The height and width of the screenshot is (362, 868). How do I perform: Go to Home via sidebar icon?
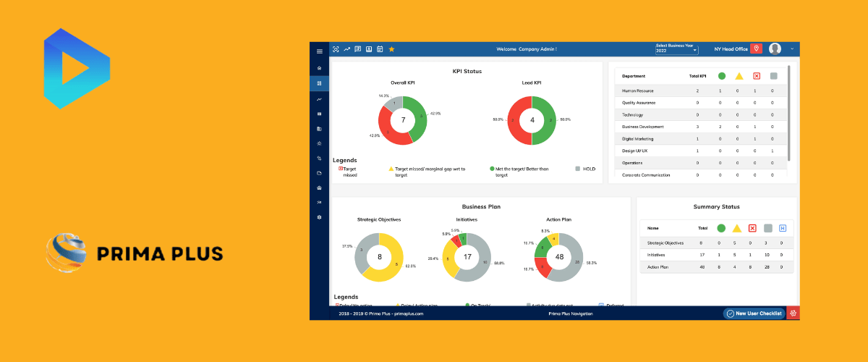pos(319,68)
